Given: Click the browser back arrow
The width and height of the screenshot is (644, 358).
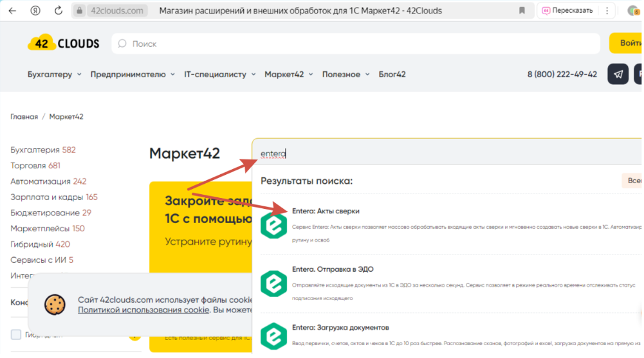Looking at the screenshot, I should click(x=12, y=11).
